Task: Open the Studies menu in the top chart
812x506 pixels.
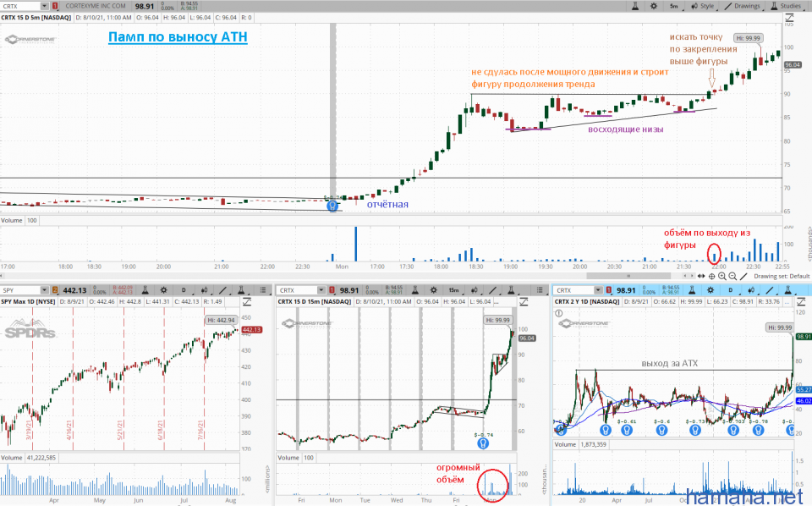Action: pos(786,6)
